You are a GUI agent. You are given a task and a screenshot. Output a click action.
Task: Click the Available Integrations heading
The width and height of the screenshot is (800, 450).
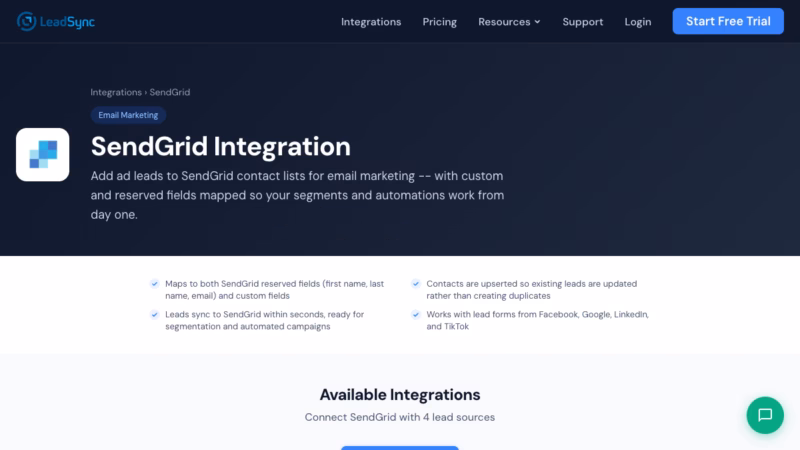coord(400,394)
